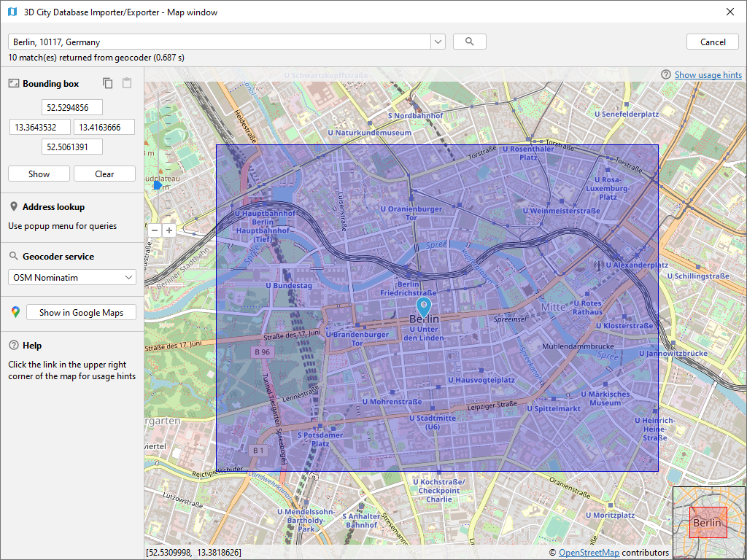This screenshot has width=747, height=560.
Task: Click the app icon in title bar
Action: [12, 12]
